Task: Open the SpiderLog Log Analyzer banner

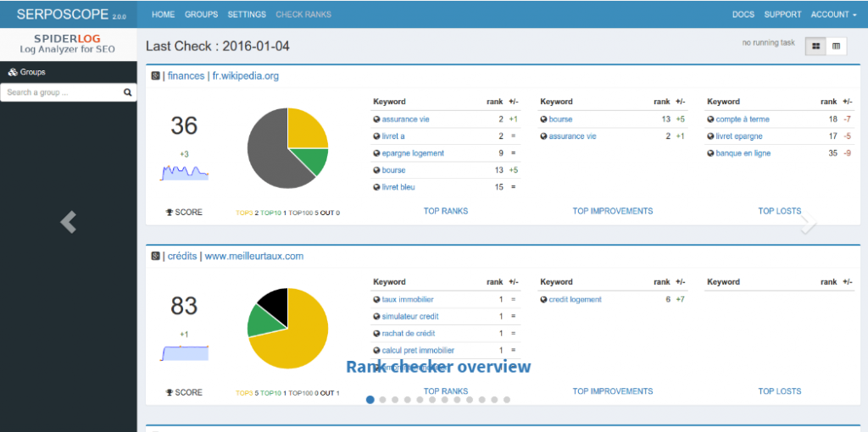Action: pyautogui.click(x=68, y=44)
